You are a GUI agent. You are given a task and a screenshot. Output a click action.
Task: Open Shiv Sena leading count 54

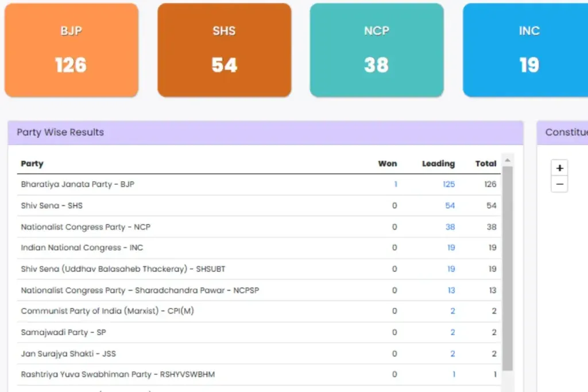pos(450,205)
